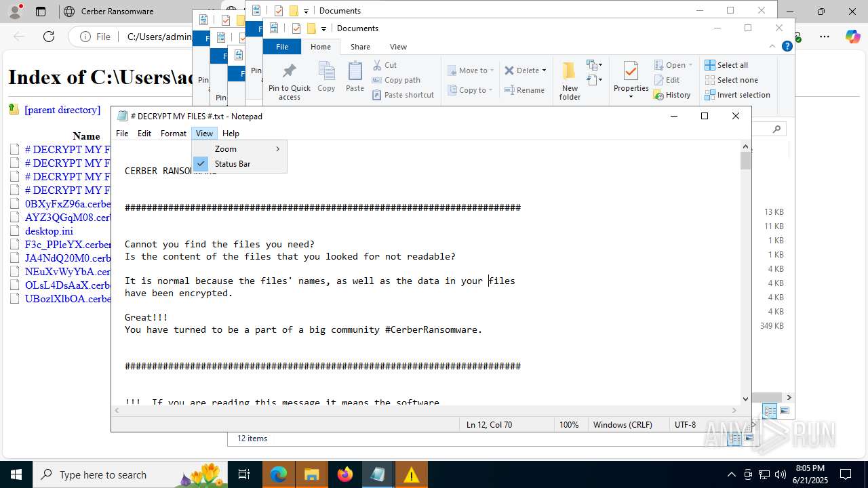Open Explorer help question mark icon
Screen dimensions: 868x488
tap(787, 47)
